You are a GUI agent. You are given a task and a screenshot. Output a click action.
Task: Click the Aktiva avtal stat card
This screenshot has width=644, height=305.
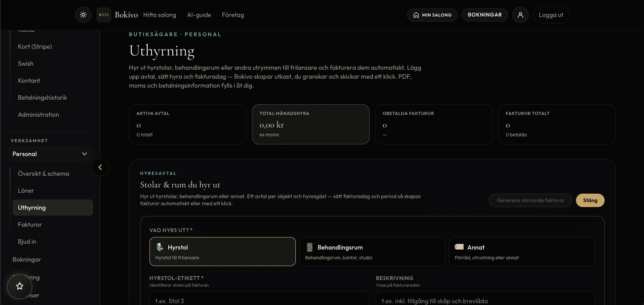pyautogui.click(x=188, y=124)
